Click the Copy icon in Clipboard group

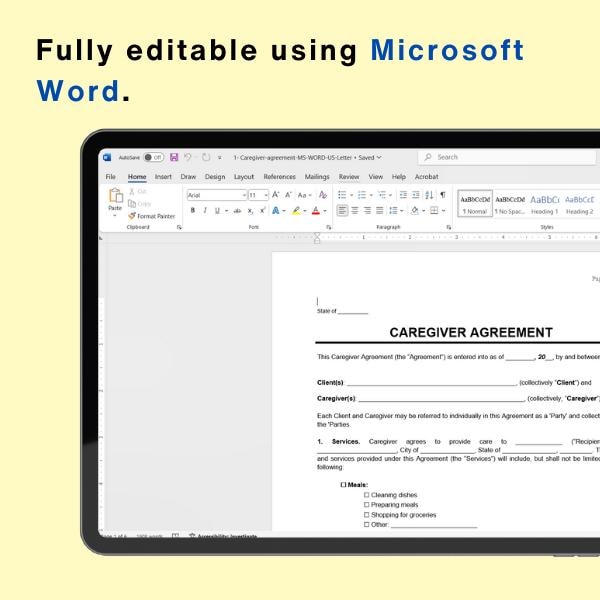[132, 204]
